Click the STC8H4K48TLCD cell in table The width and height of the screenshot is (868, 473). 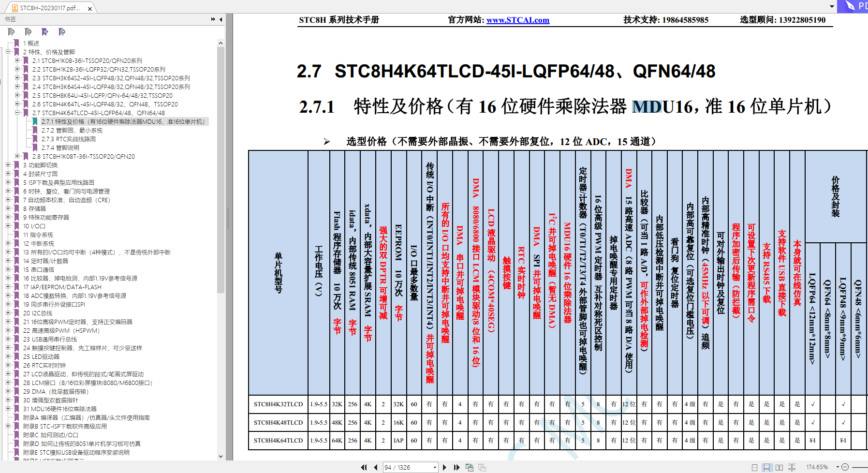click(x=278, y=422)
